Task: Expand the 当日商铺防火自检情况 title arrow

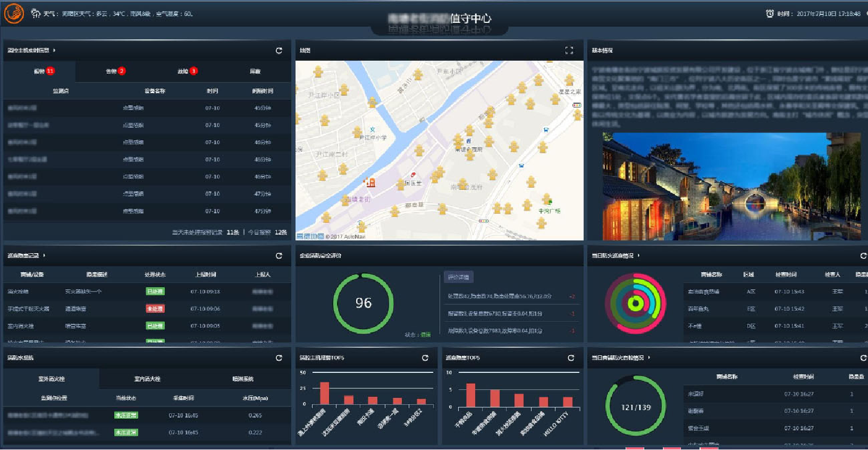Action: [649, 358]
